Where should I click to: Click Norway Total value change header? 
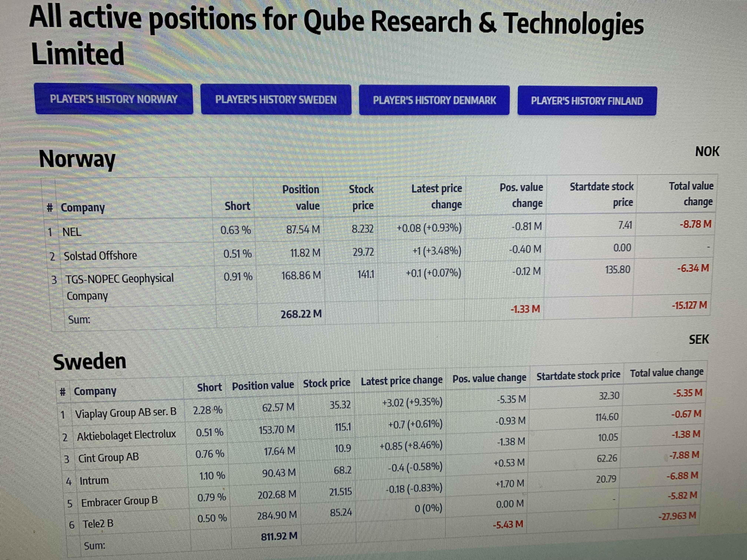691,194
